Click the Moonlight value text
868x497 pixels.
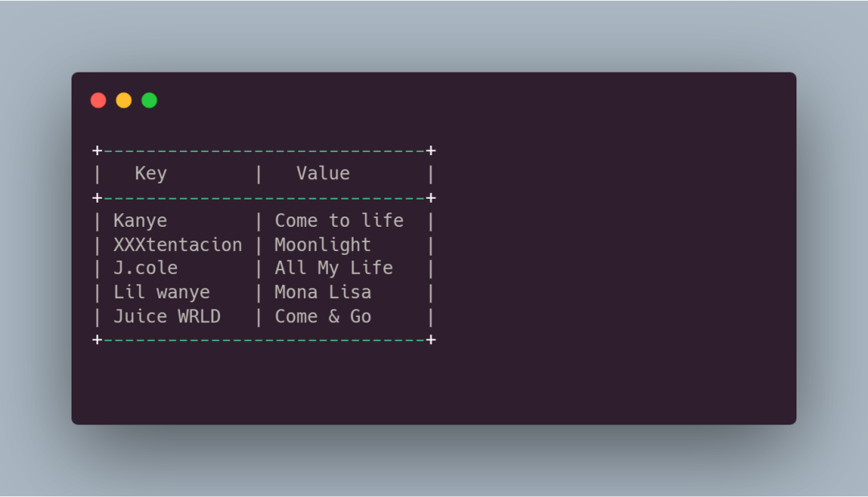[323, 245]
